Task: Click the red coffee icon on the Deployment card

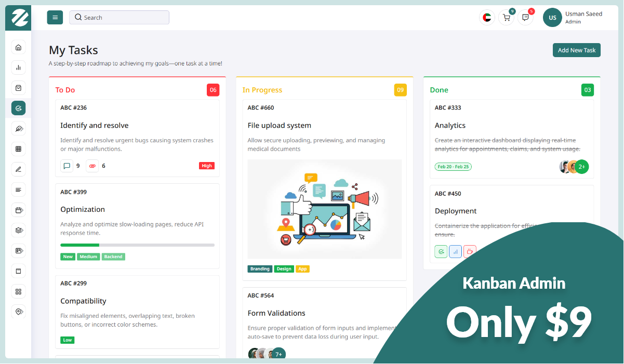Action: point(469,251)
